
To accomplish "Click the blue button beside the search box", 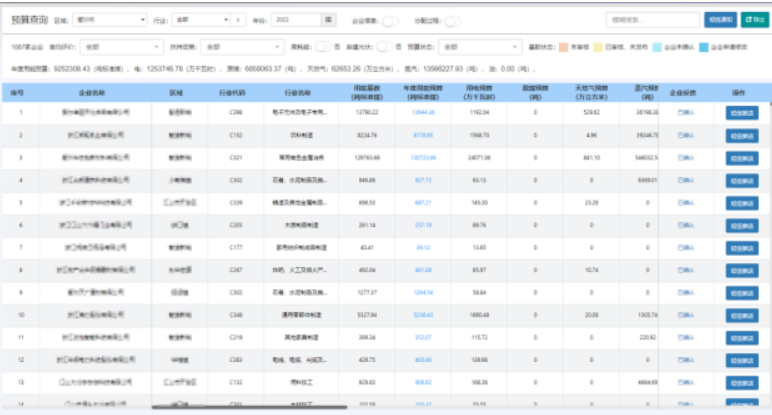I will point(719,19).
